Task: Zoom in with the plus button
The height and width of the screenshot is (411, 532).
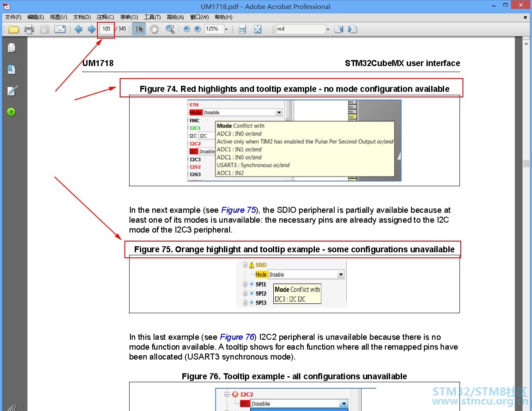Action: coord(197,29)
